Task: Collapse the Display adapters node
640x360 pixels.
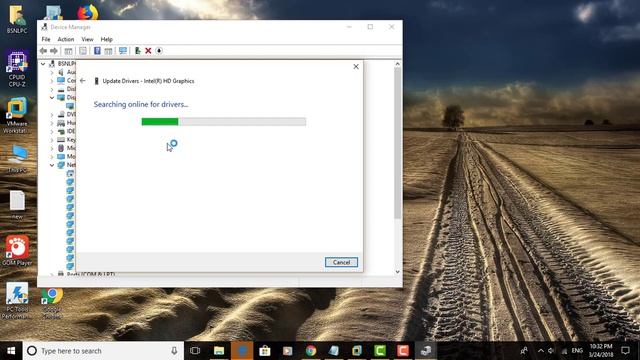Action: click(52, 98)
